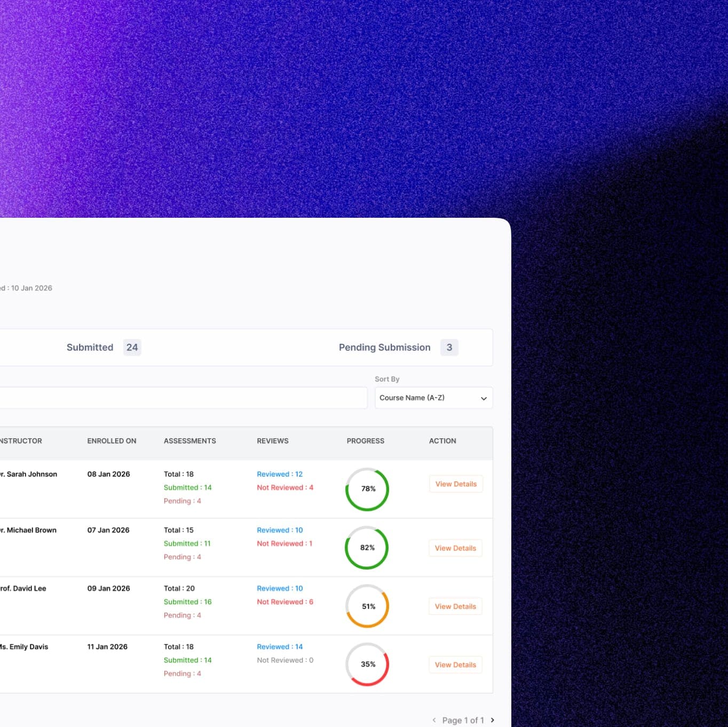
Task: Open the Course Name (A-Z) sort dropdown
Action: 433,398
